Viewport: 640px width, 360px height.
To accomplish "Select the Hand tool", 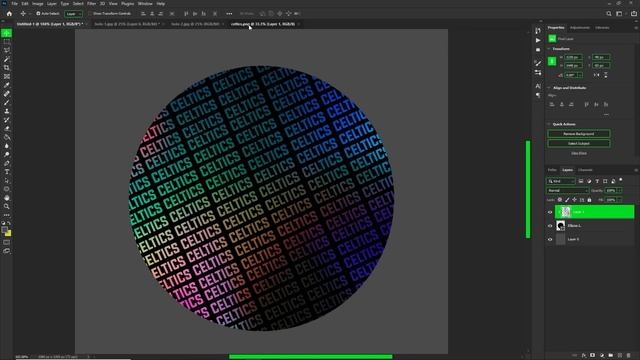I will [x=7, y=198].
